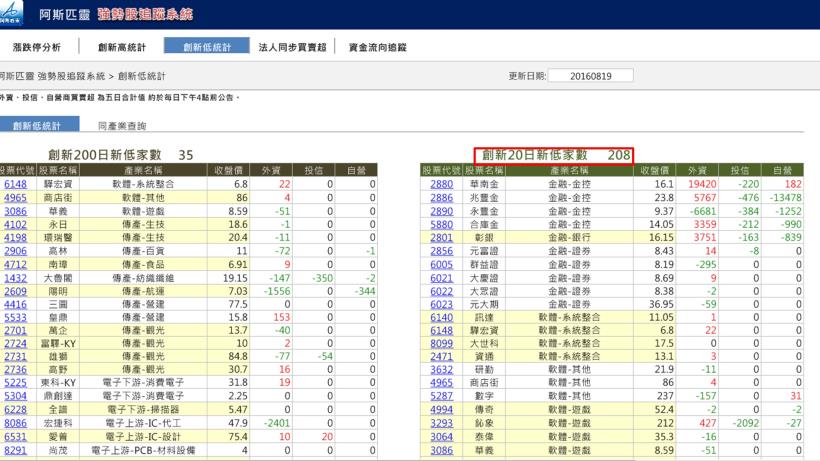Image resolution: width=820 pixels, height=461 pixels.
Task: Open stock code 2890 link
Action: click(441, 211)
